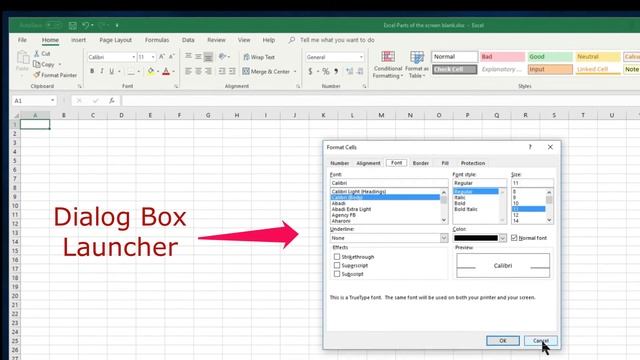Click the Font Color letter A icon
Viewport: 640px width, 360px height.
[x=166, y=71]
